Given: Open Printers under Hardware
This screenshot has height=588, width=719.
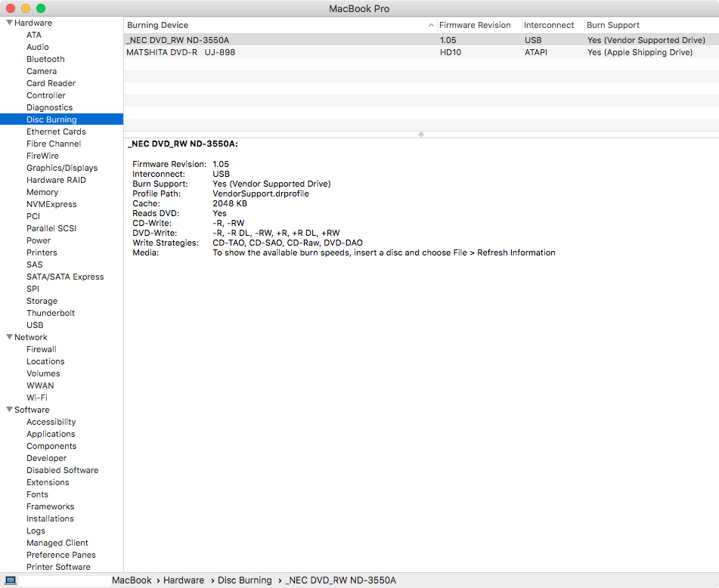Looking at the screenshot, I should [42, 252].
